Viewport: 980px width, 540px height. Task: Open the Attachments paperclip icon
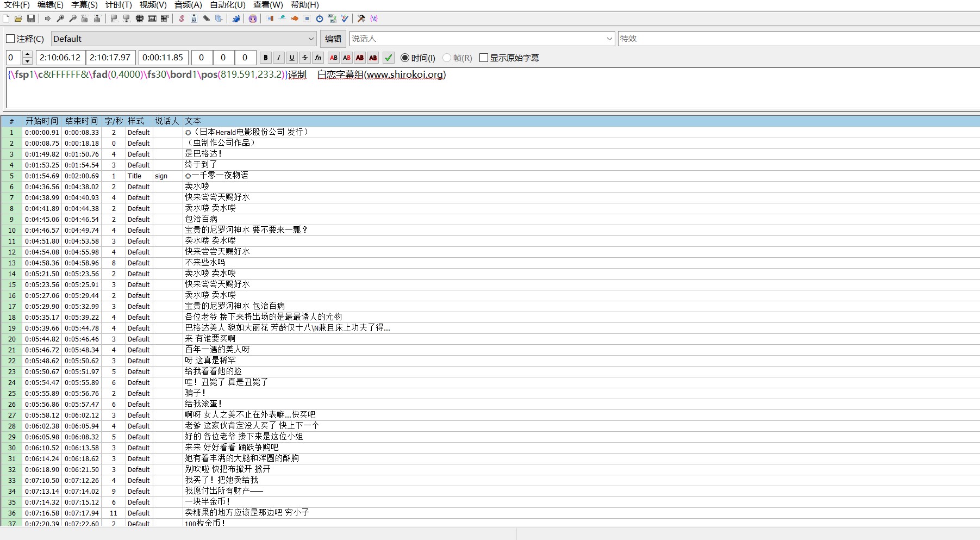point(207,18)
